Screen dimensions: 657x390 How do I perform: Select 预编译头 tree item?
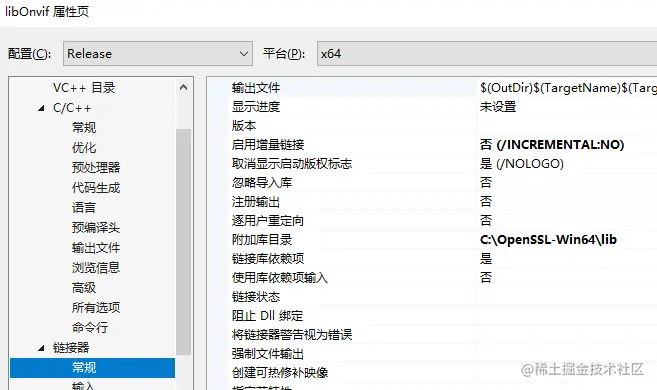coord(96,227)
